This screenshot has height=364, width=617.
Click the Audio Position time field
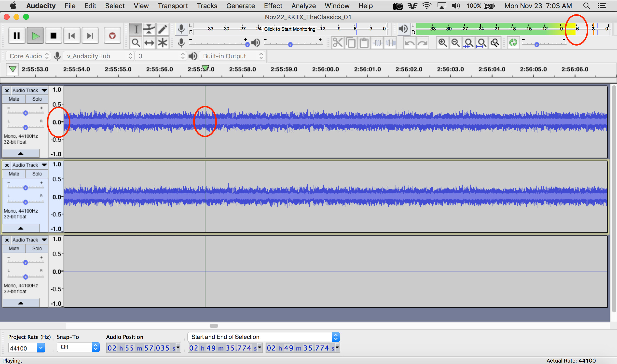pos(144,348)
